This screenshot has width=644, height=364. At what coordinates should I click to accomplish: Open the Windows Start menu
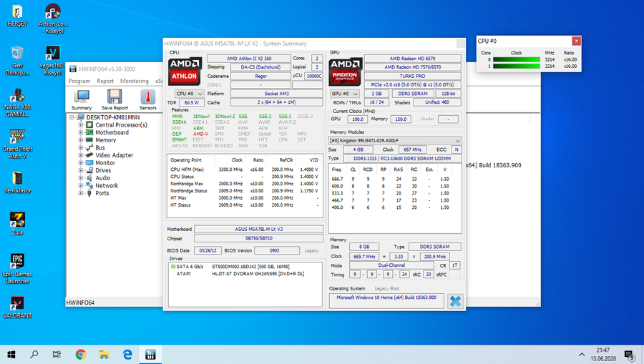pyautogui.click(x=11, y=354)
